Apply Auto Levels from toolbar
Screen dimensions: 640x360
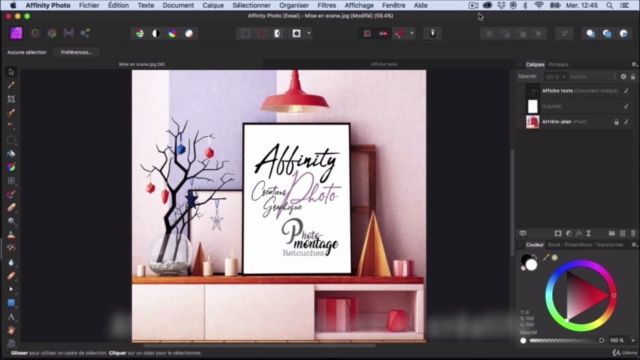[140, 33]
